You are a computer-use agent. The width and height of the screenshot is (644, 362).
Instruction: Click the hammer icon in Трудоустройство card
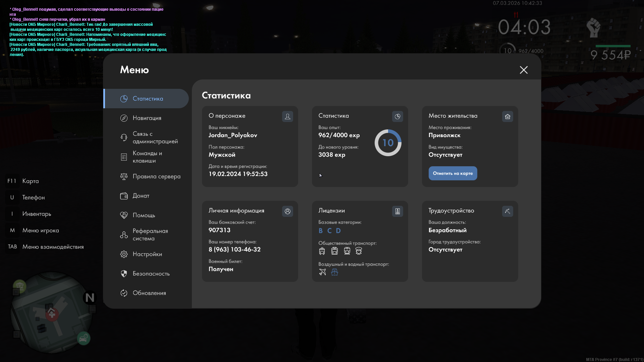click(x=507, y=211)
